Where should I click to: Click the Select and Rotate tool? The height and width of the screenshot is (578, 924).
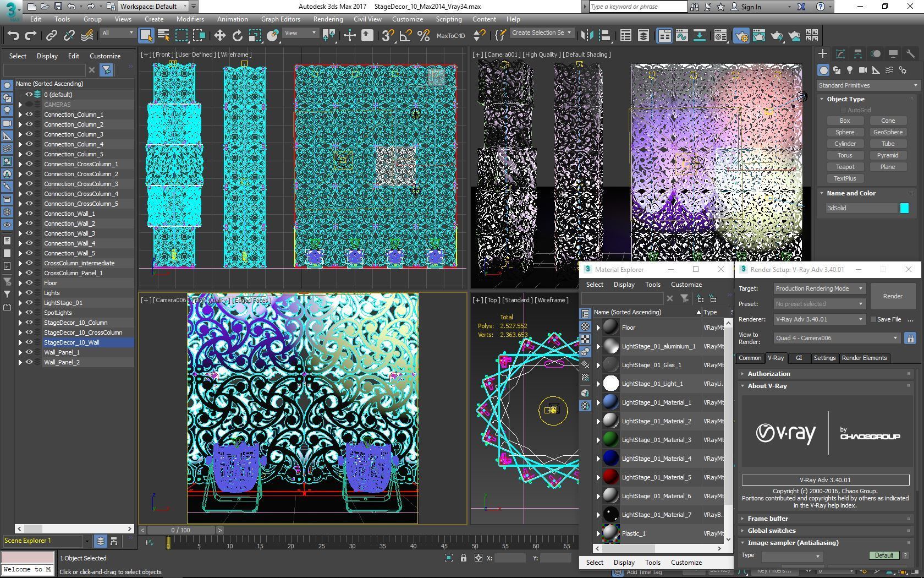[237, 36]
